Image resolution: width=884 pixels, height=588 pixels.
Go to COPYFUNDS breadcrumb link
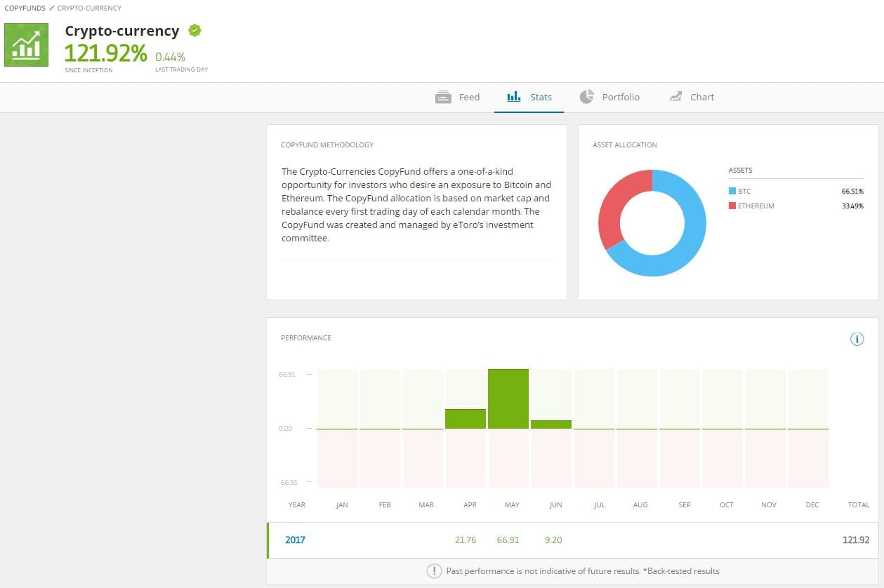coord(25,8)
